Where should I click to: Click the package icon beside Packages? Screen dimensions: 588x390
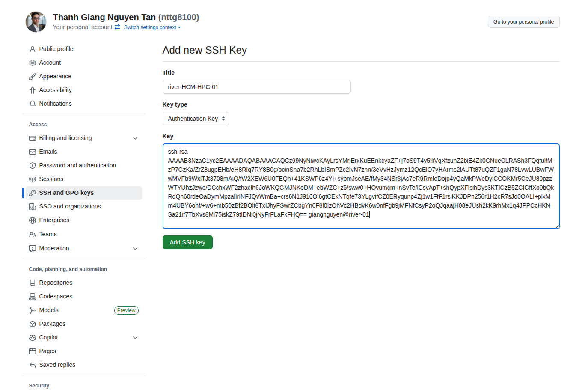pos(33,324)
